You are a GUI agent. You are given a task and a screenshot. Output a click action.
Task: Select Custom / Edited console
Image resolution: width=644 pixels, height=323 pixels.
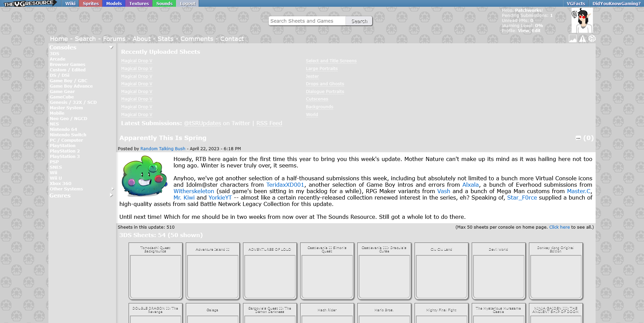coord(68,70)
